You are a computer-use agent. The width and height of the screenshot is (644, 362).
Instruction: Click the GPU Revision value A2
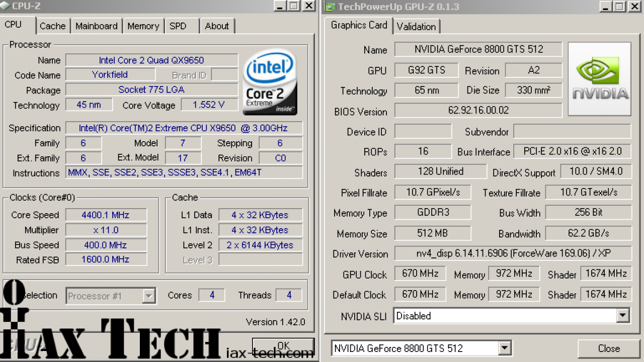tap(534, 70)
